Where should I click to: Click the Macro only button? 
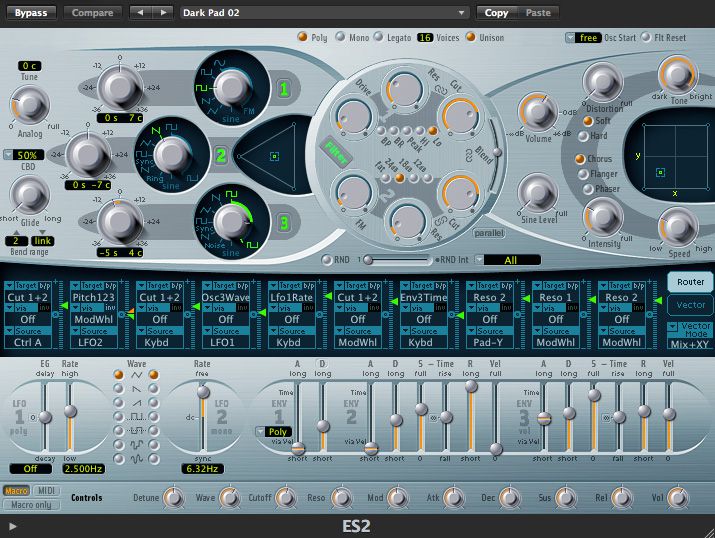point(31,505)
